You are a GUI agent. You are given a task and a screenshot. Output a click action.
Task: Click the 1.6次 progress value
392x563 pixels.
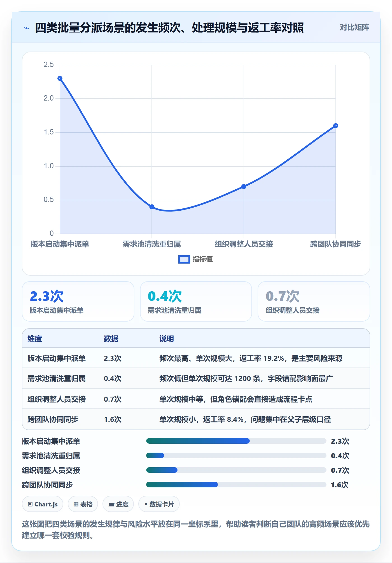pyautogui.click(x=340, y=485)
